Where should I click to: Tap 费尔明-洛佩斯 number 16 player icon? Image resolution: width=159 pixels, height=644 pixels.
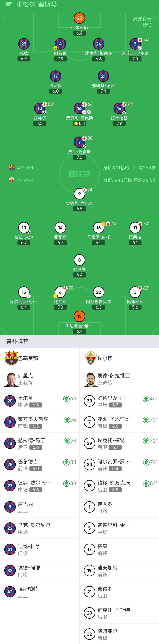point(79,109)
